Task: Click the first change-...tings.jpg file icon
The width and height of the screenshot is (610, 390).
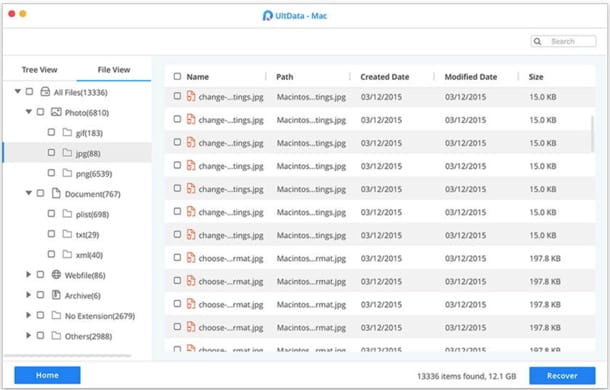Action: click(191, 96)
